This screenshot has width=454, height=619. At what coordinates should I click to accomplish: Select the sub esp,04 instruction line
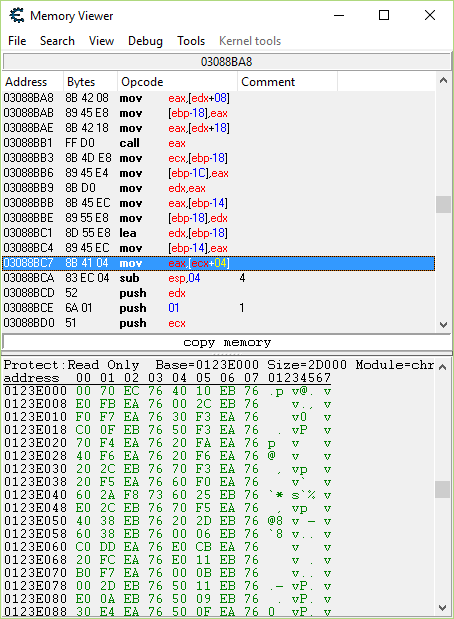[x=219, y=278]
